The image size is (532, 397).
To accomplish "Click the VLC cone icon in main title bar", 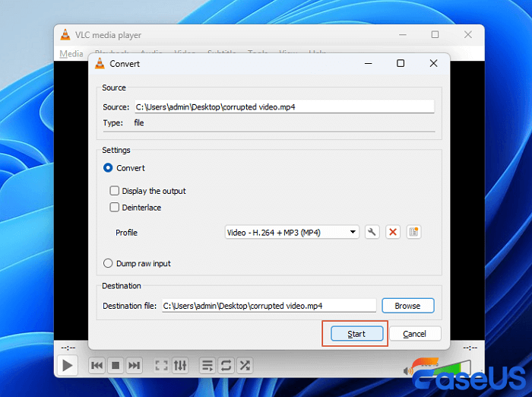I will point(65,35).
